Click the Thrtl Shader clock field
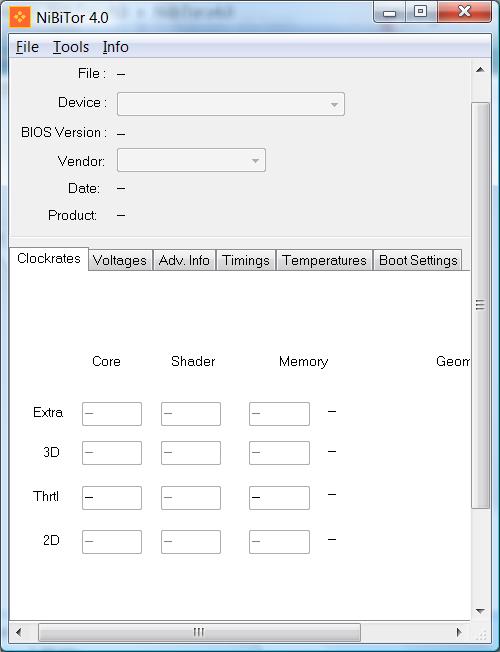The image size is (500, 652). click(x=191, y=498)
